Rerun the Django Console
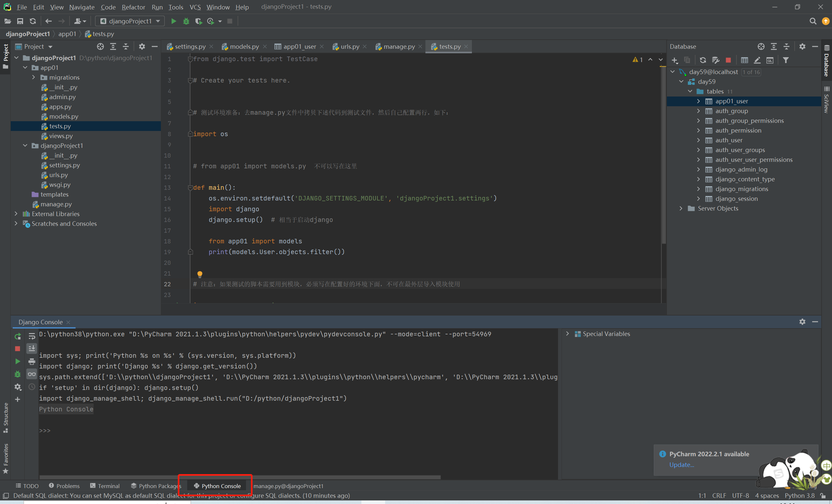Viewport: 832px width, 504px height. [18, 336]
